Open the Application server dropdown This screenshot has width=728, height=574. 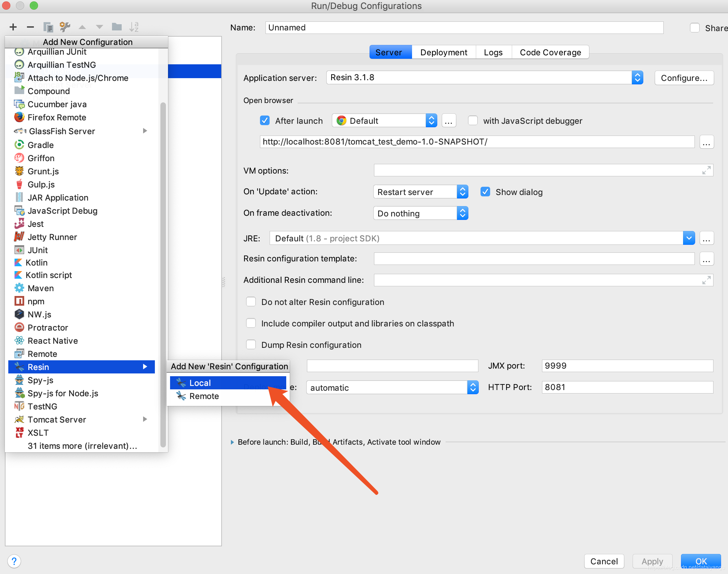click(x=637, y=77)
